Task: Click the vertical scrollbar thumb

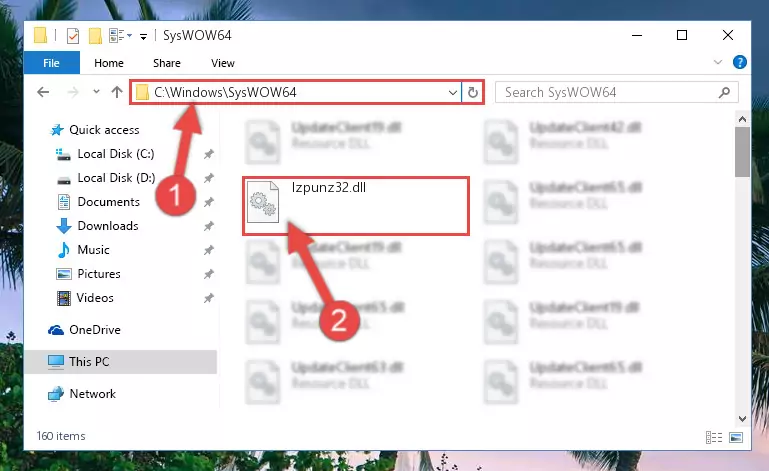Action: (x=742, y=152)
